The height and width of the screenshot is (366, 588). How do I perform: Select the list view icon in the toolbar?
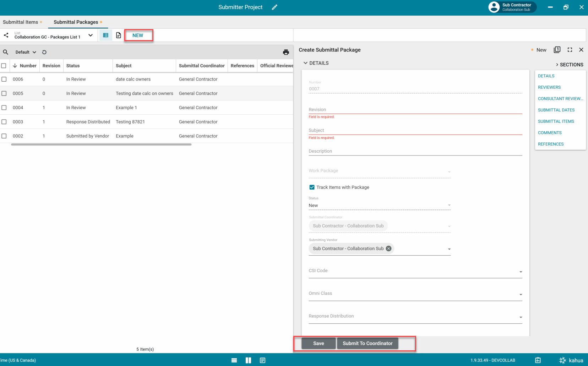105,35
